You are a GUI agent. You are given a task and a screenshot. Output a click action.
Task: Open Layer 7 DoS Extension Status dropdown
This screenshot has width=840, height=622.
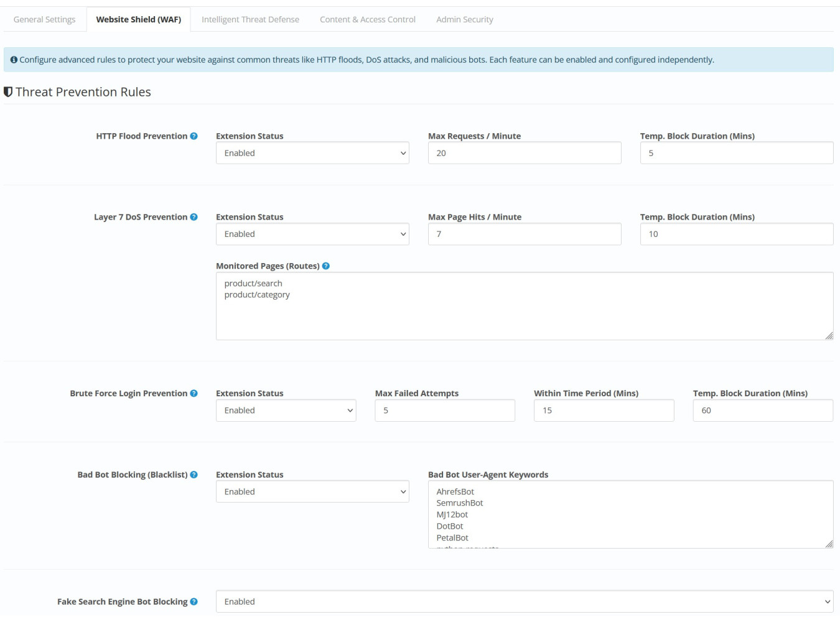[x=312, y=234]
